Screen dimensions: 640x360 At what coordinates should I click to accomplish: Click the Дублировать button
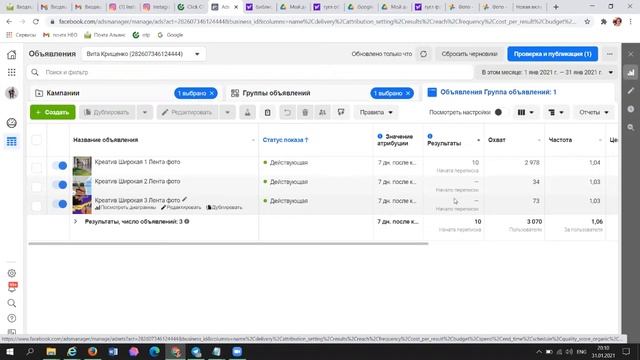click(x=107, y=112)
